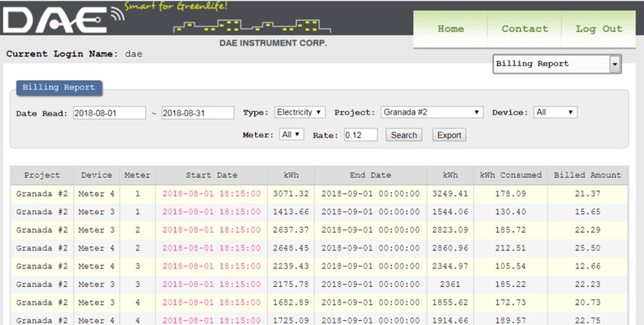Image resolution: width=644 pixels, height=325 pixels.
Task: Click kWh consumed value 212.51
Action: click(510, 248)
